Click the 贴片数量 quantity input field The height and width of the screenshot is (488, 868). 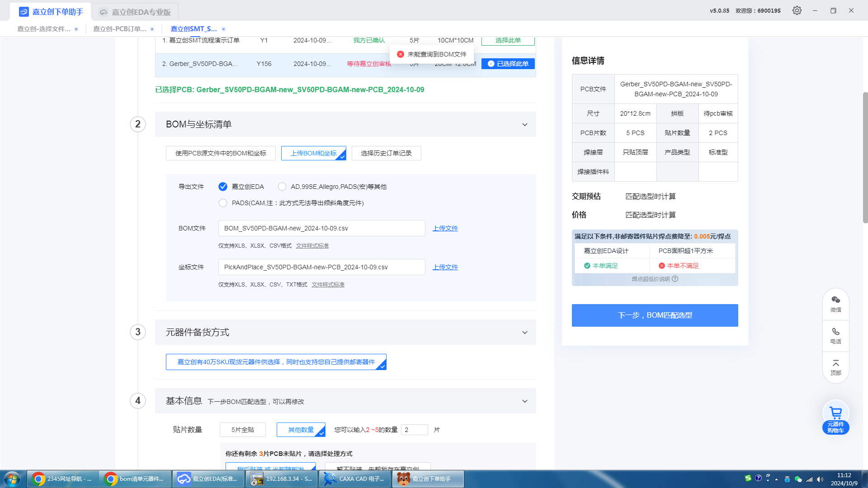pyautogui.click(x=414, y=430)
